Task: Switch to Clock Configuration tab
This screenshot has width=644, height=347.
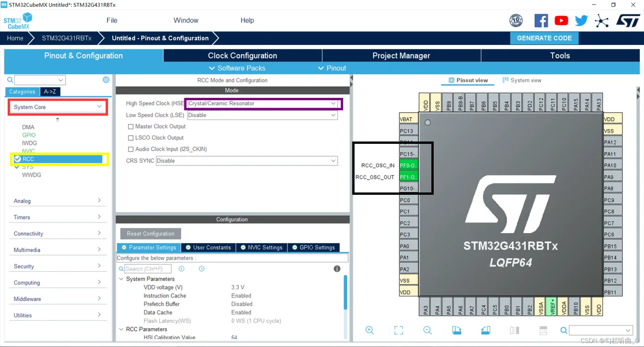Action: click(x=242, y=56)
